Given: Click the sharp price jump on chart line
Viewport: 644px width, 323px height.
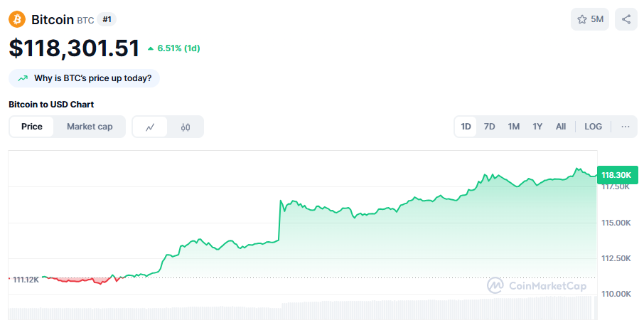Looking at the screenshot, I should point(279,220).
